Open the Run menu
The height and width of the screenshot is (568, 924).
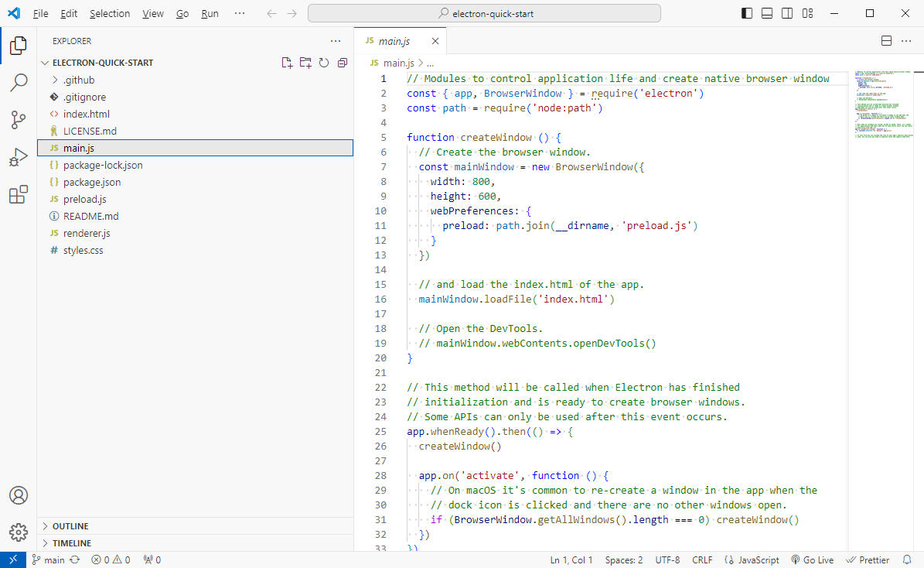tap(210, 13)
